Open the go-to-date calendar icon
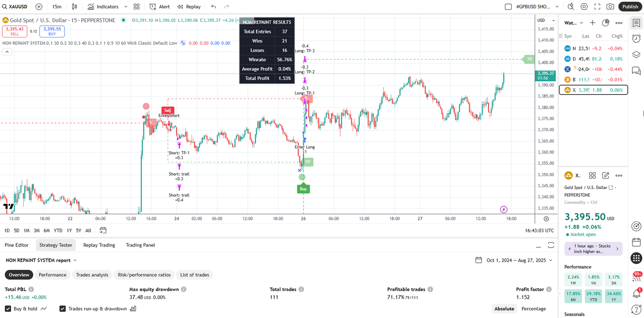Viewport: 644px width, 318px height. pos(103,231)
